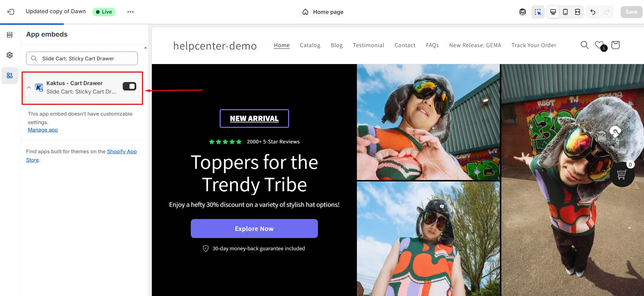Switch to fullscreen preview icon

point(578,12)
